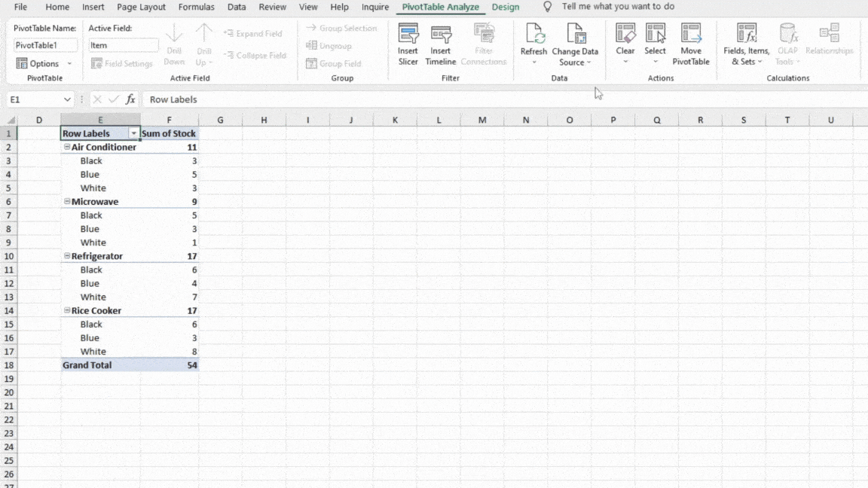Expand the Name Box dropdown
Viewport: 868px width, 488px height.
click(x=69, y=99)
